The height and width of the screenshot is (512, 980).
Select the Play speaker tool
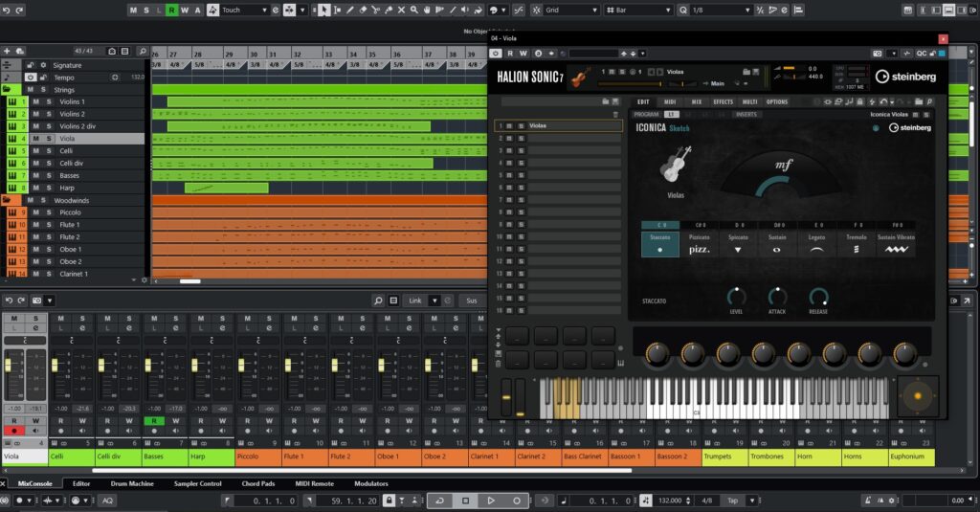pos(465,10)
